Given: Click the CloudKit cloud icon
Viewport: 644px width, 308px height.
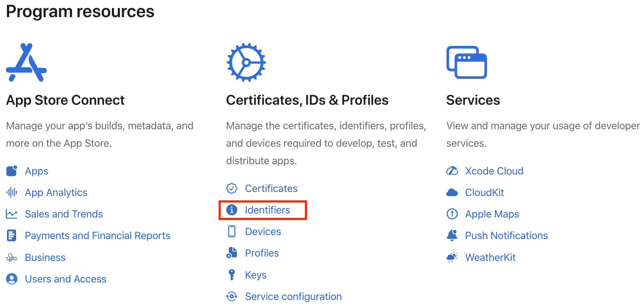Looking at the screenshot, I should coord(452,192).
